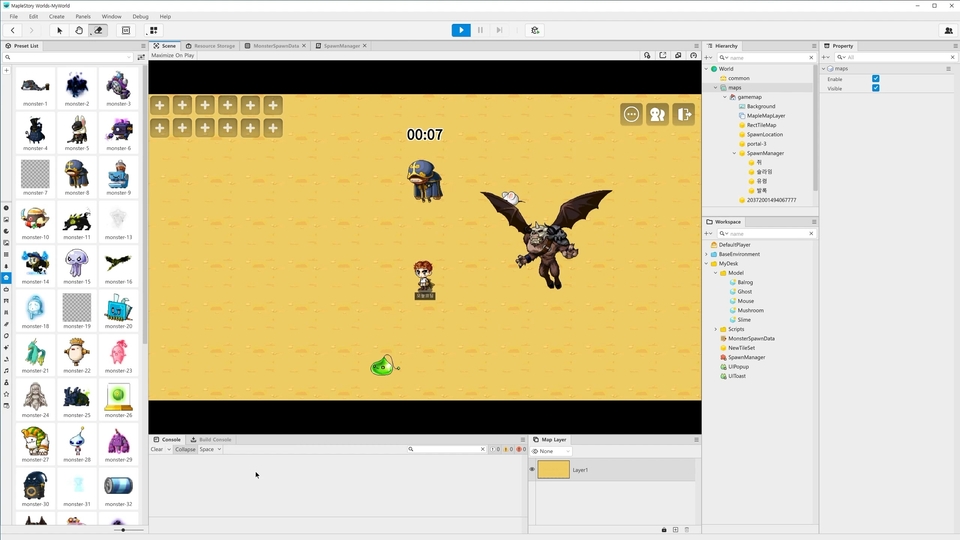Toggle Layer1 visibility eye icon

(x=532, y=470)
